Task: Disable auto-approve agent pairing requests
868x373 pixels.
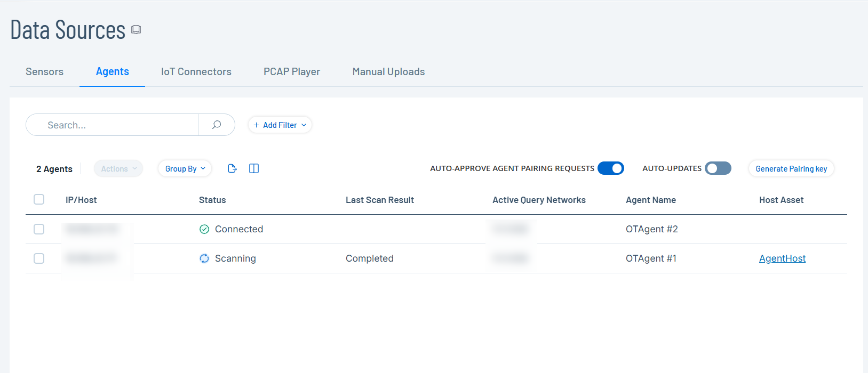Action: pyautogui.click(x=610, y=168)
